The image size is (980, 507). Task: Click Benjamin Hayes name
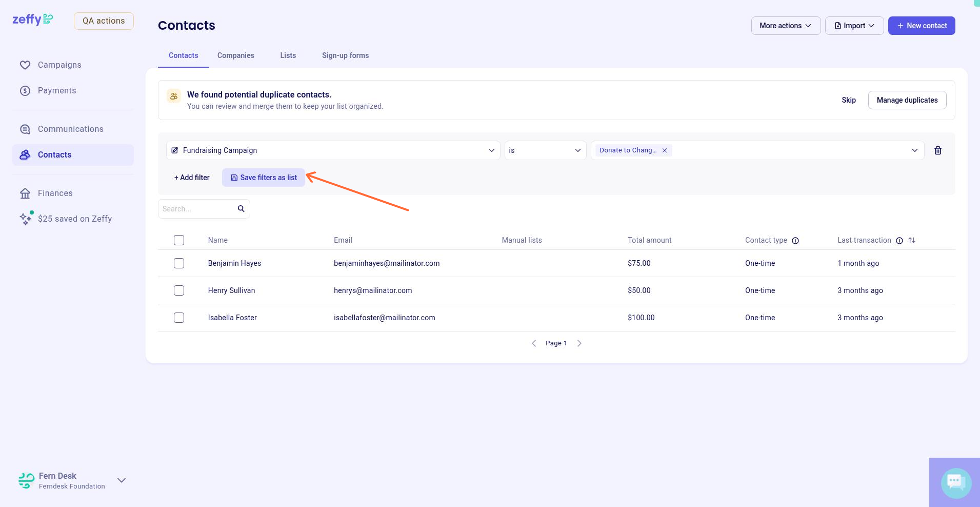[235, 263]
